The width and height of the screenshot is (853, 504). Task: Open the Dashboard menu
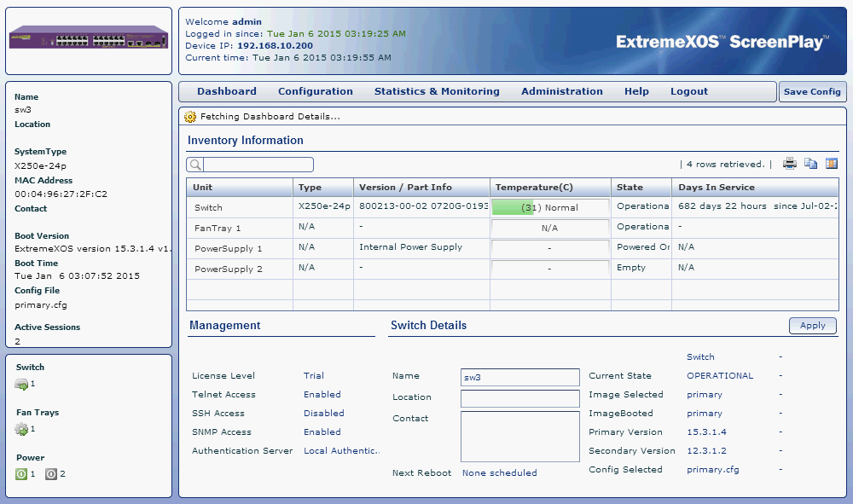pyautogui.click(x=227, y=91)
